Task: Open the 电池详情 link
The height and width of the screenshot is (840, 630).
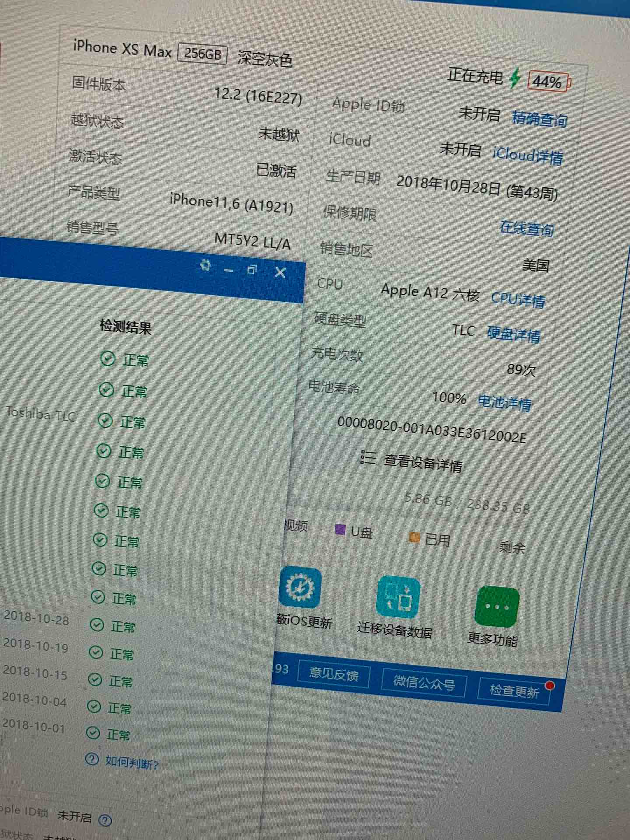Action: (504, 402)
